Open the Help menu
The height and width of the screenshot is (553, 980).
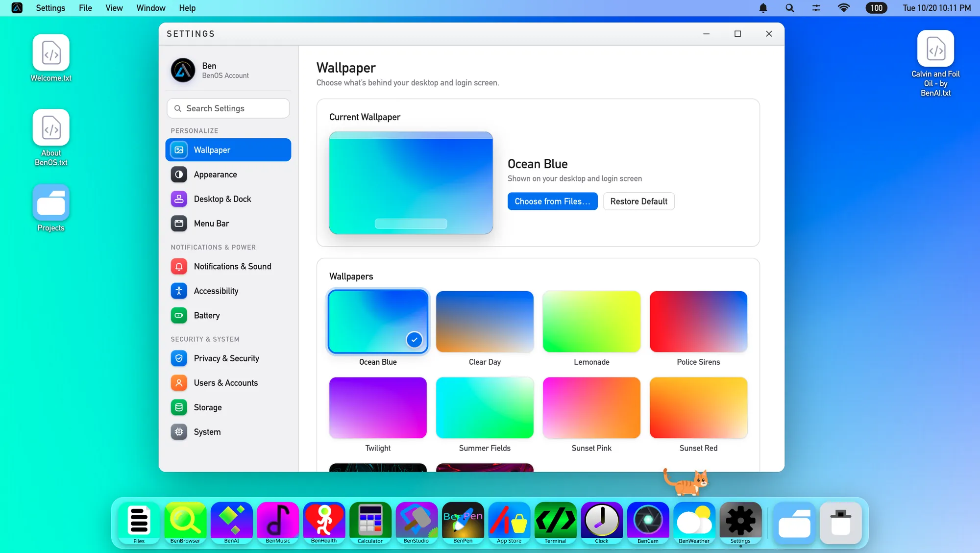tap(187, 8)
